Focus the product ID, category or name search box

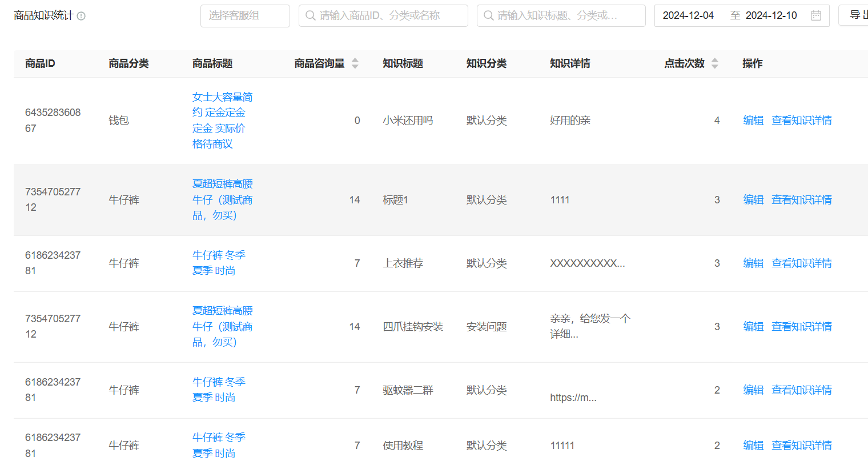click(x=383, y=15)
